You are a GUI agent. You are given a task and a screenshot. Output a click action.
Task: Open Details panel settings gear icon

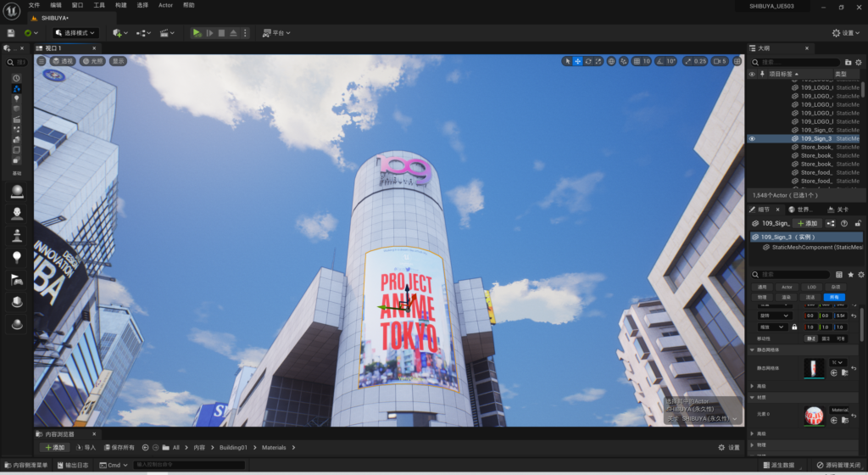coord(861,275)
